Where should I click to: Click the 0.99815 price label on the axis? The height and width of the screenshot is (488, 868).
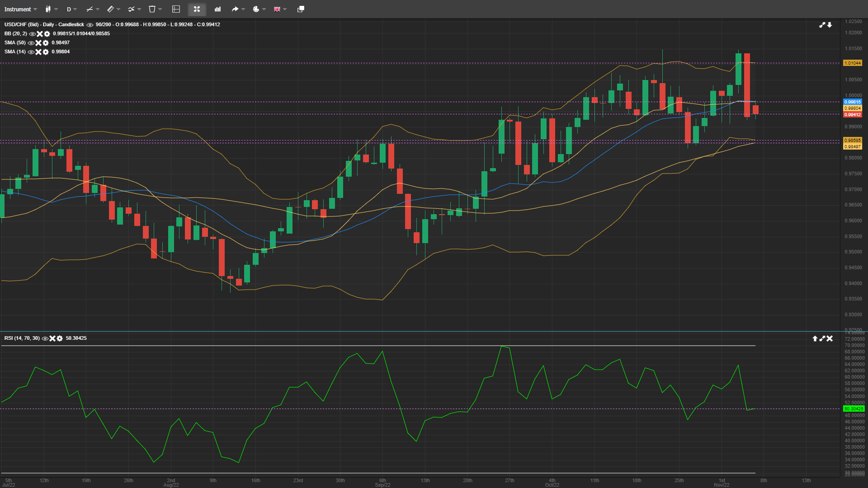click(853, 102)
